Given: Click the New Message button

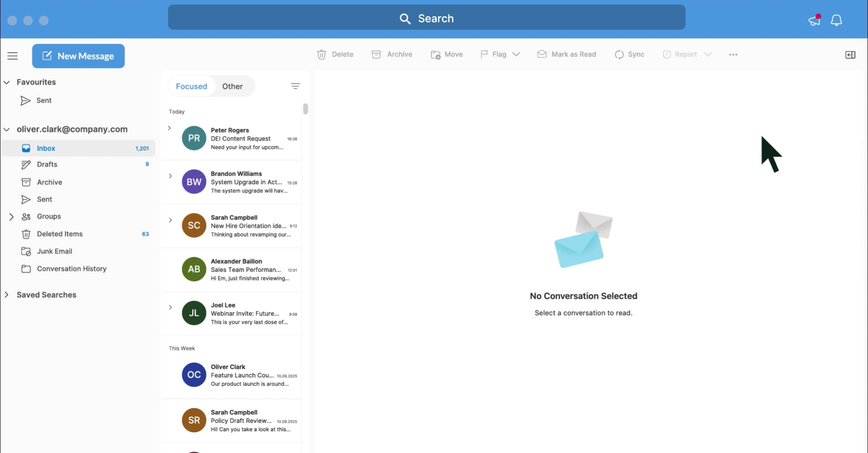Looking at the screenshot, I should 78,56.
